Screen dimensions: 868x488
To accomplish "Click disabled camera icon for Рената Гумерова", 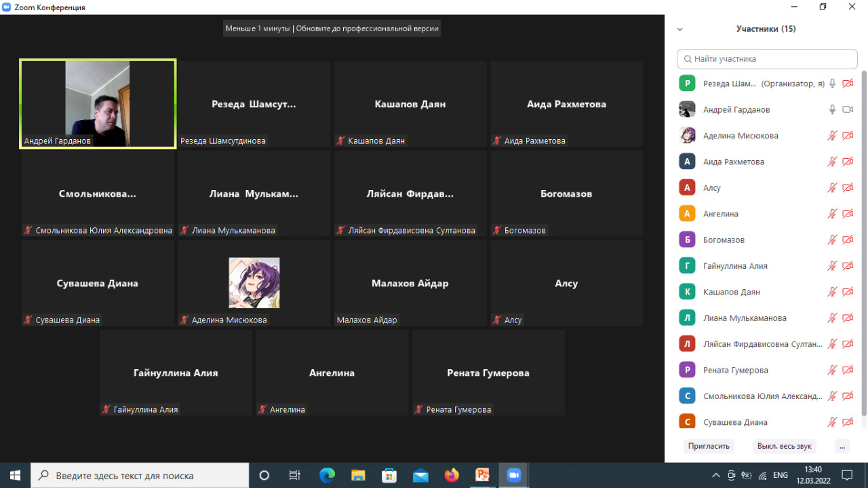I will coord(847,370).
